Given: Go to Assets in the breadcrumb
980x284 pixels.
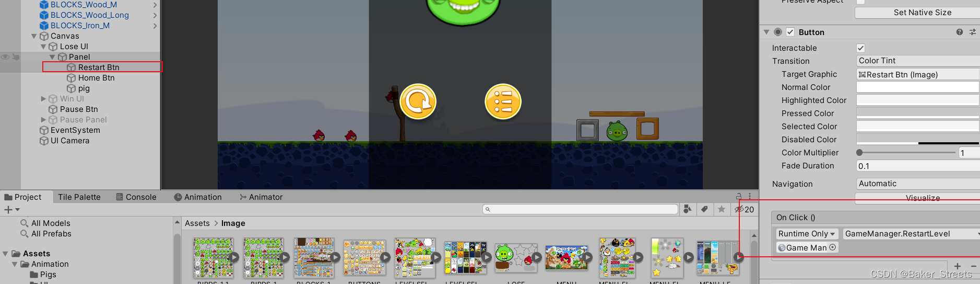Looking at the screenshot, I should click(197, 223).
